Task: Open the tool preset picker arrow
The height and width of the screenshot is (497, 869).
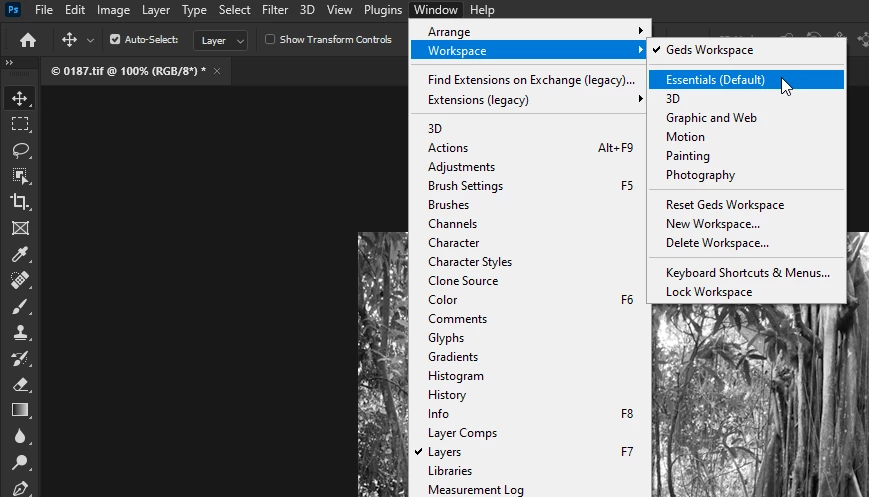Action: 90,40
